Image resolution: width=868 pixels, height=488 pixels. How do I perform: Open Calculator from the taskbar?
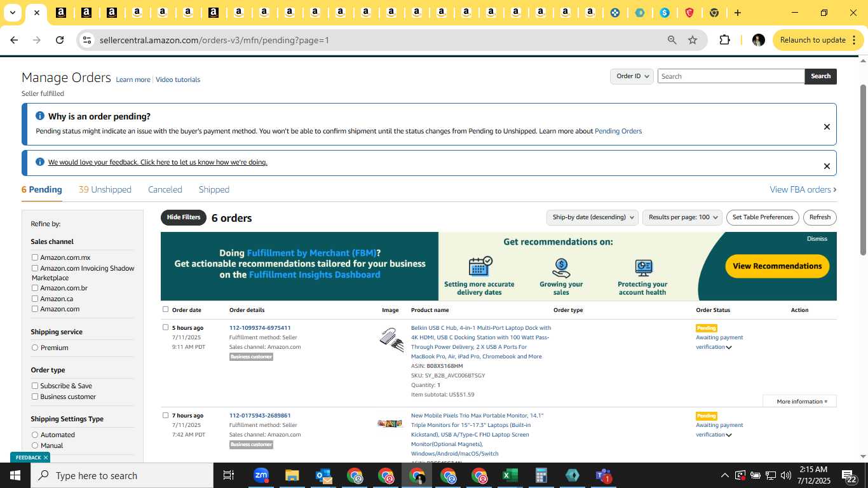[541, 475]
